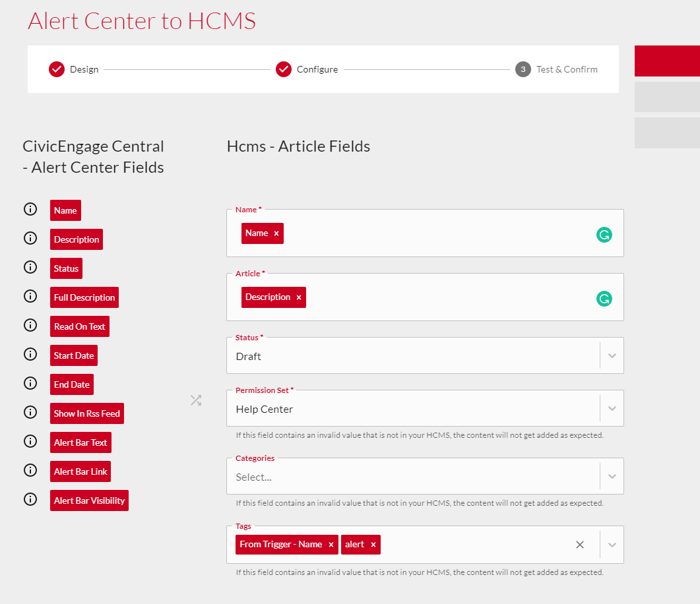Go to the Configure step
700x604 pixels.
point(307,69)
